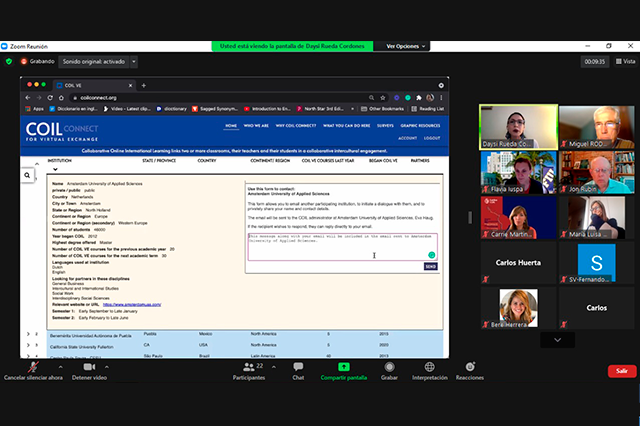The image size is (640, 426).
Task: Select Flavia Iuspa's video thumbnail
Action: (x=518, y=172)
